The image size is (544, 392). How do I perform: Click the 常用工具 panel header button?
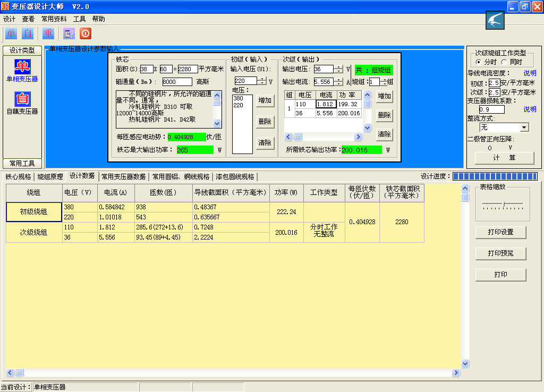click(x=22, y=164)
